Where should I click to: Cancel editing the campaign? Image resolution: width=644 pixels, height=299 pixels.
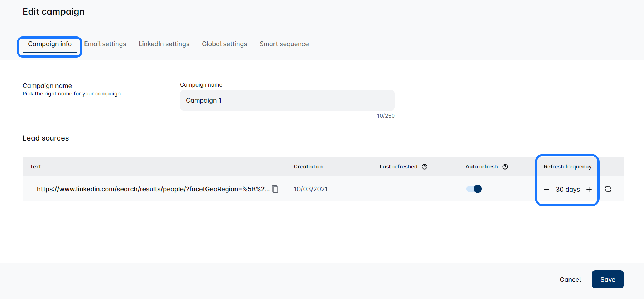(x=570, y=280)
